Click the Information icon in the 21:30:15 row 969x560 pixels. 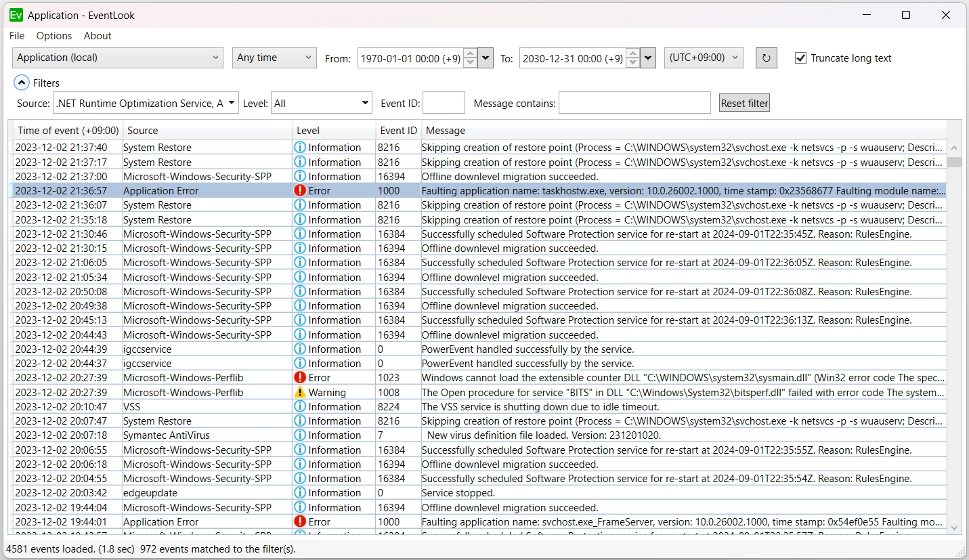coord(300,249)
